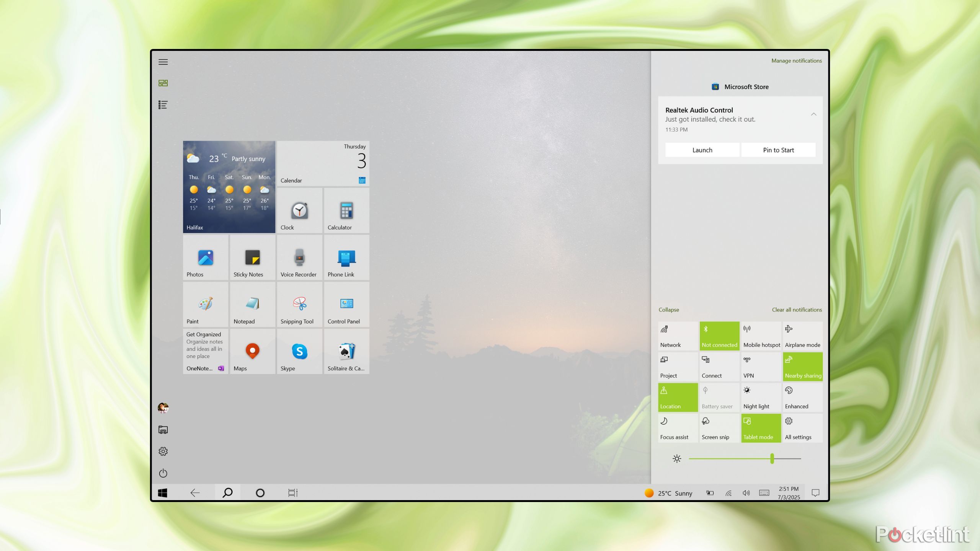This screenshot has width=980, height=551.
Task: Turn off Tablet mode quick action
Action: [761, 428]
